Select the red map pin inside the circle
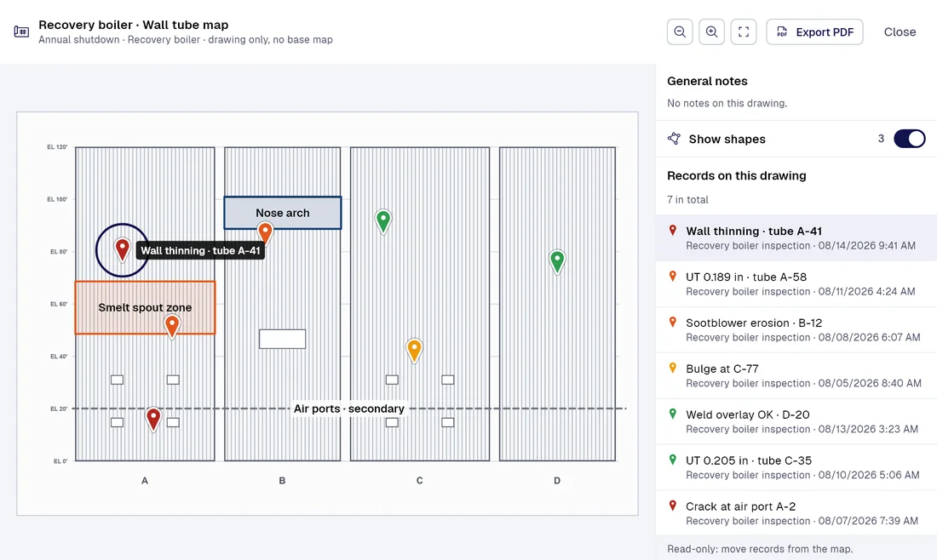Screen dimensions: 937x560 click(x=123, y=249)
